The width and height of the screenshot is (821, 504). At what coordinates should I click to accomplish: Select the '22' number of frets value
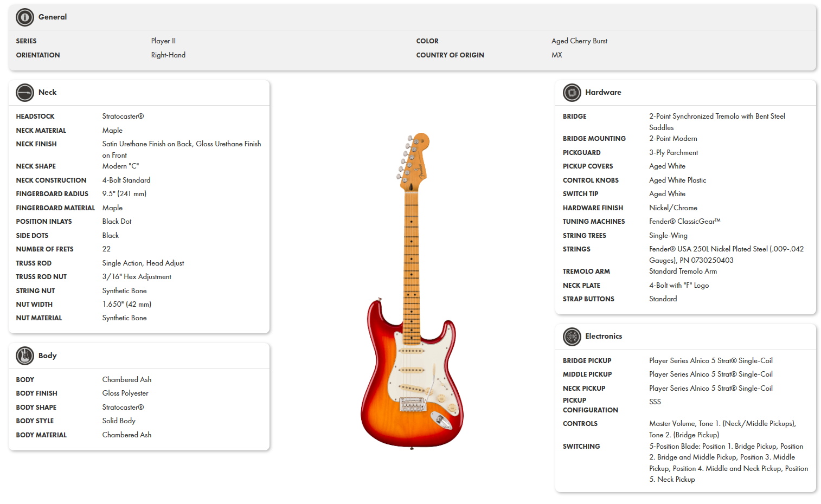106,249
